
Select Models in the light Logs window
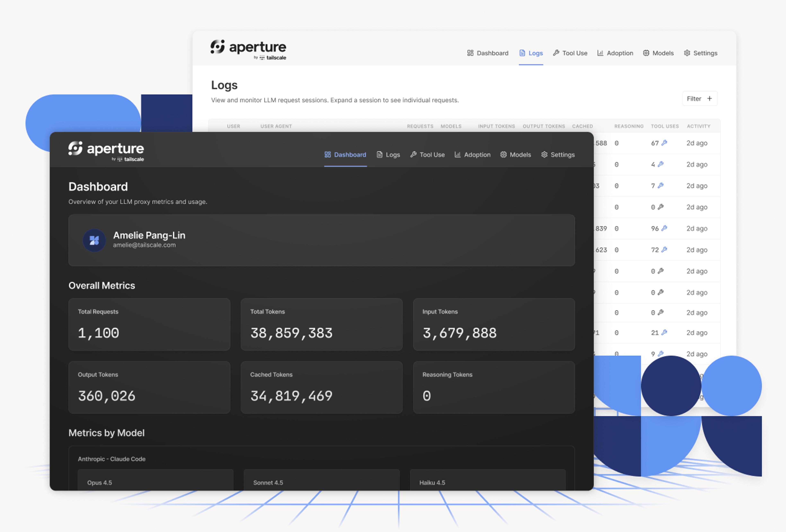[658, 53]
